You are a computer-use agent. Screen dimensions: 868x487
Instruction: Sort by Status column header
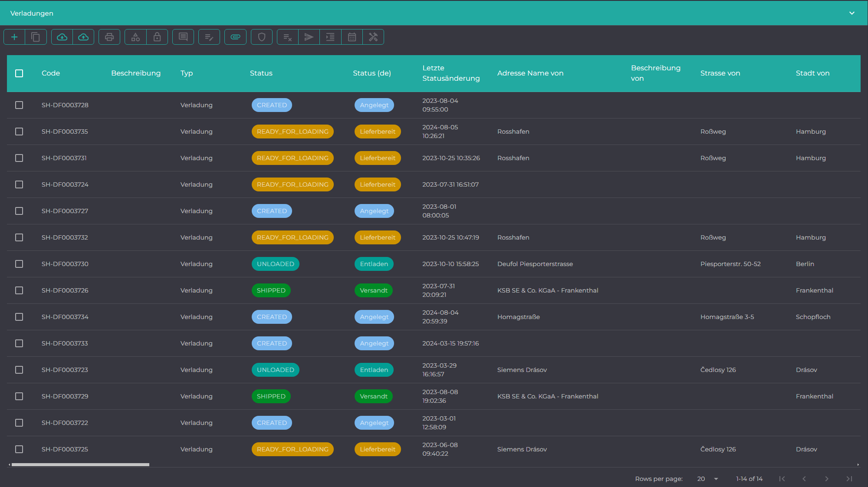(261, 73)
